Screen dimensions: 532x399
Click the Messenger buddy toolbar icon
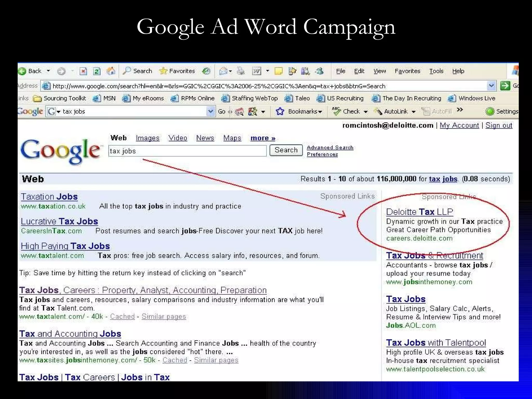tap(319, 71)
